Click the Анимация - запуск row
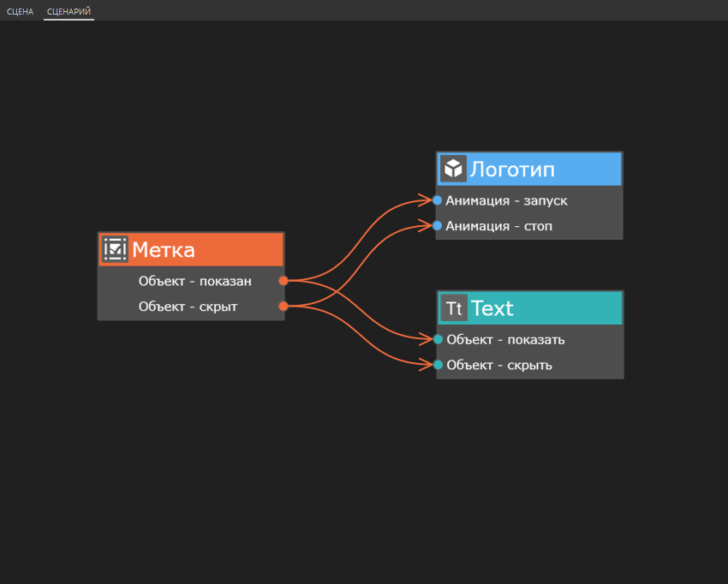This screenshot has height=584, width=728. click(x=506, y=200)
